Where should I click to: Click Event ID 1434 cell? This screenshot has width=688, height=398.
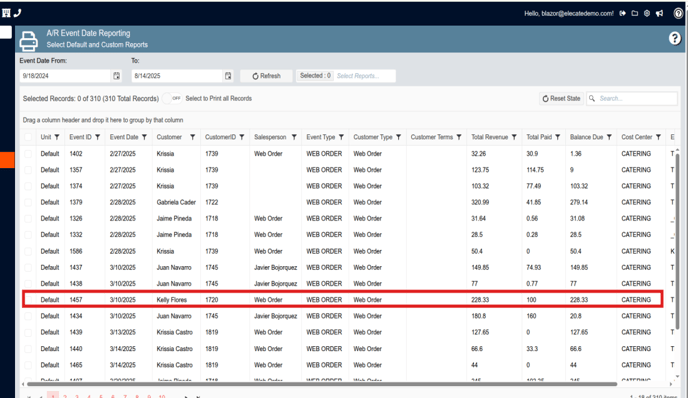coord(76,316)
